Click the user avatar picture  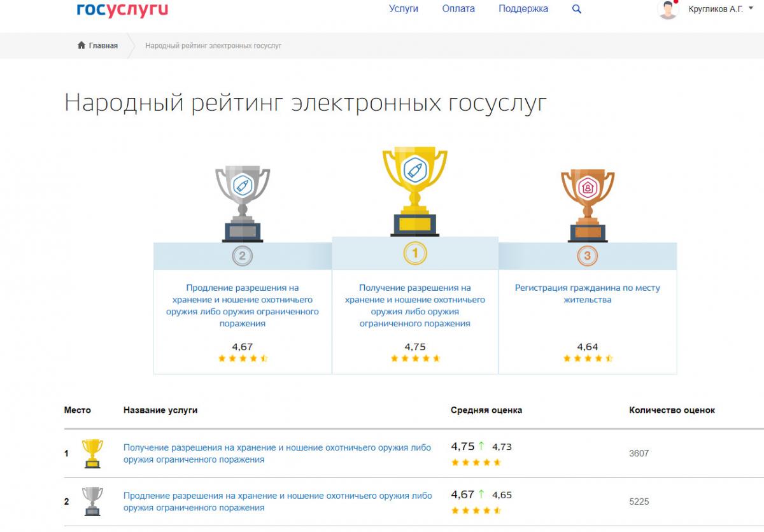668,10
